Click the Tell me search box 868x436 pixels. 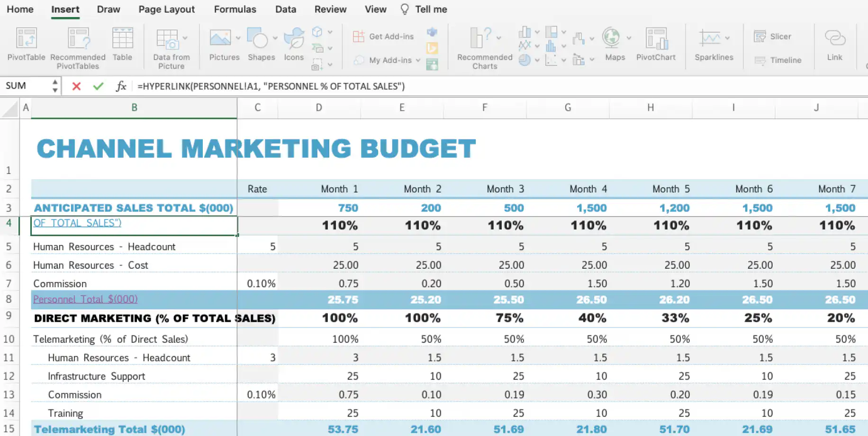(x=424, y=9)
